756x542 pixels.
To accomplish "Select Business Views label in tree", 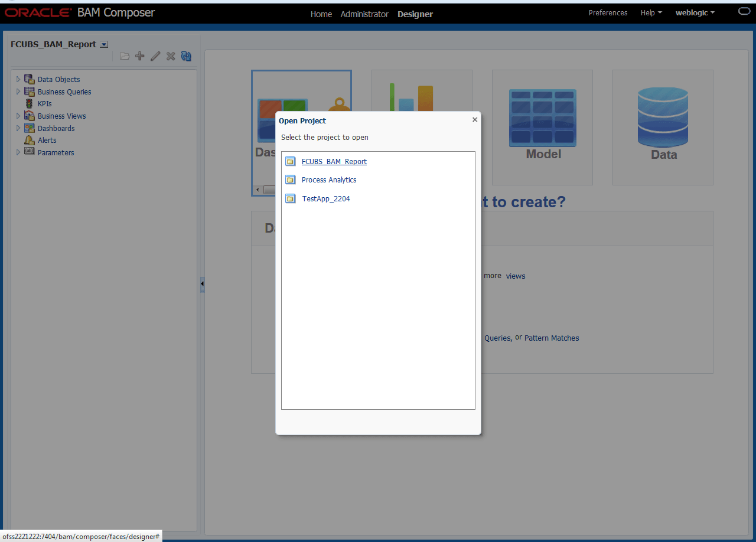I will point(61,116).
